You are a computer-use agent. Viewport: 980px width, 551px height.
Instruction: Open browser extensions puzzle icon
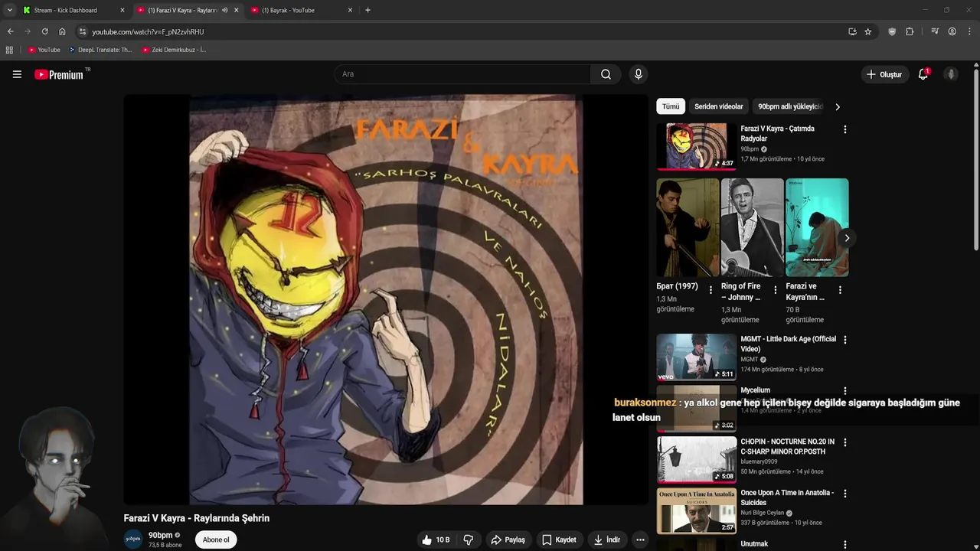(x=910, y=31)
